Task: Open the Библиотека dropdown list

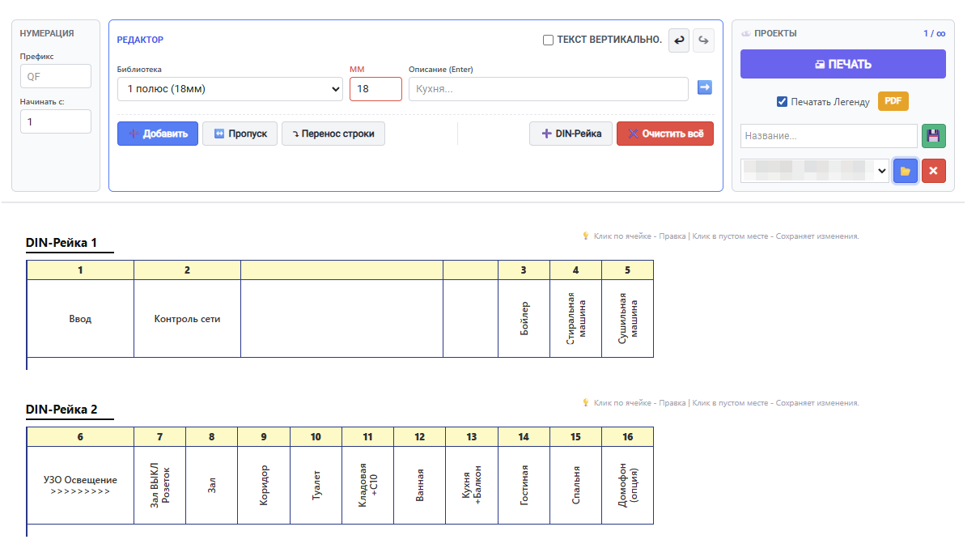Action: click(x=230, y=89)
